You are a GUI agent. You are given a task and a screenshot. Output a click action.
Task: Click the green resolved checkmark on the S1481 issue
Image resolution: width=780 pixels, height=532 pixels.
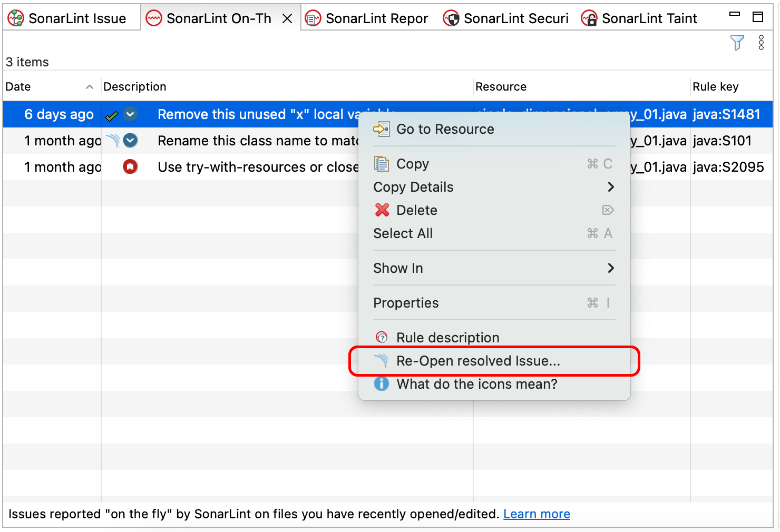(x=112, y=113)
